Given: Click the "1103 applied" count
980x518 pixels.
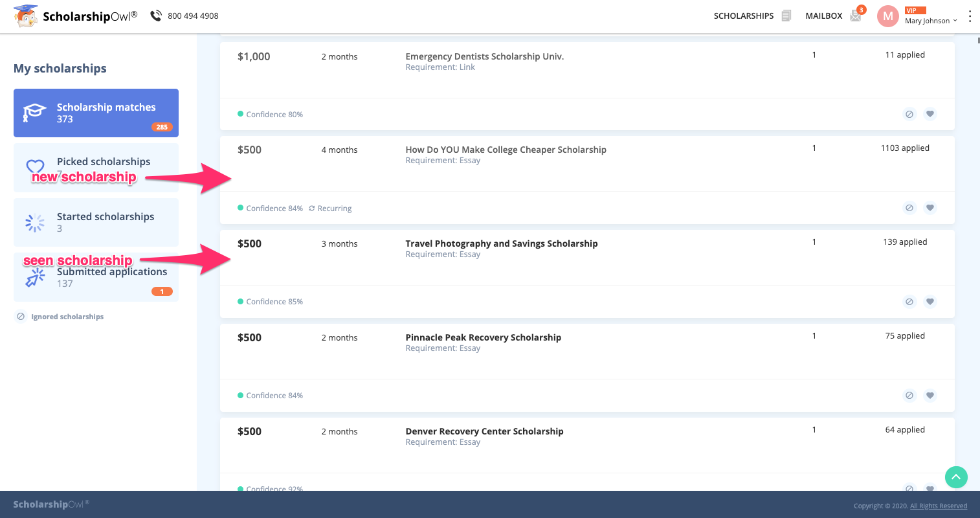Looking at the screenshot, I should [x=905, y=148].
